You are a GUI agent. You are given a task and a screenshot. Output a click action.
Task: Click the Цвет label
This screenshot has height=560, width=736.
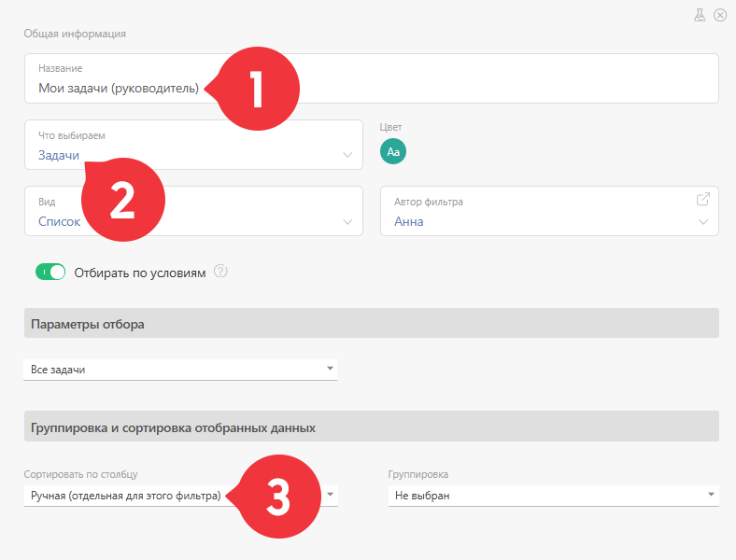(390, 127)
